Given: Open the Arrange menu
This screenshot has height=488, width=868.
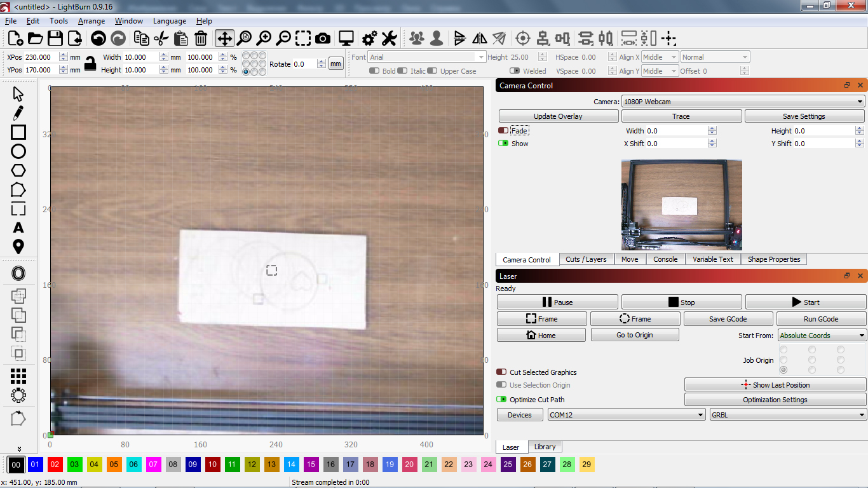Looking at the screenshot, I should [x=92, y=21].
